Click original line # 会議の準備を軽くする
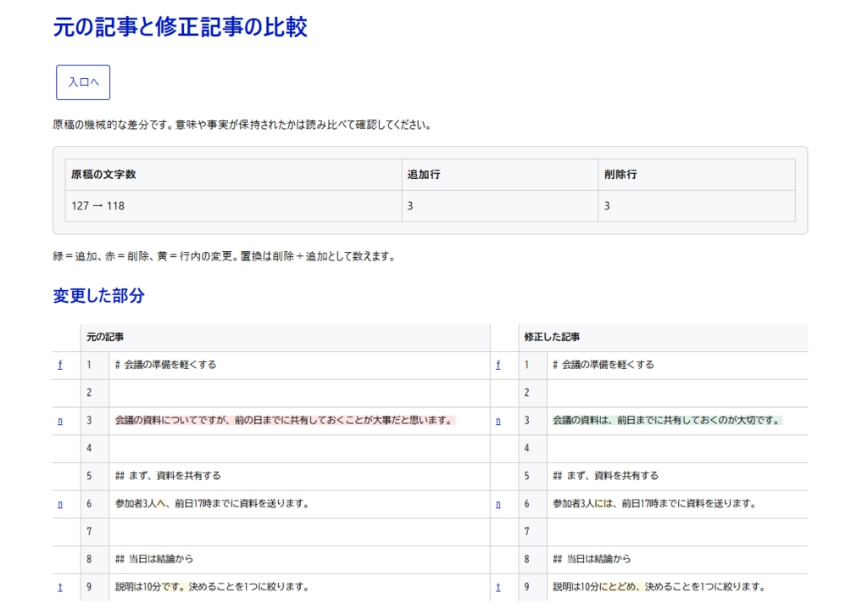Viewport: 868px width, 615px height. [165, 365]
